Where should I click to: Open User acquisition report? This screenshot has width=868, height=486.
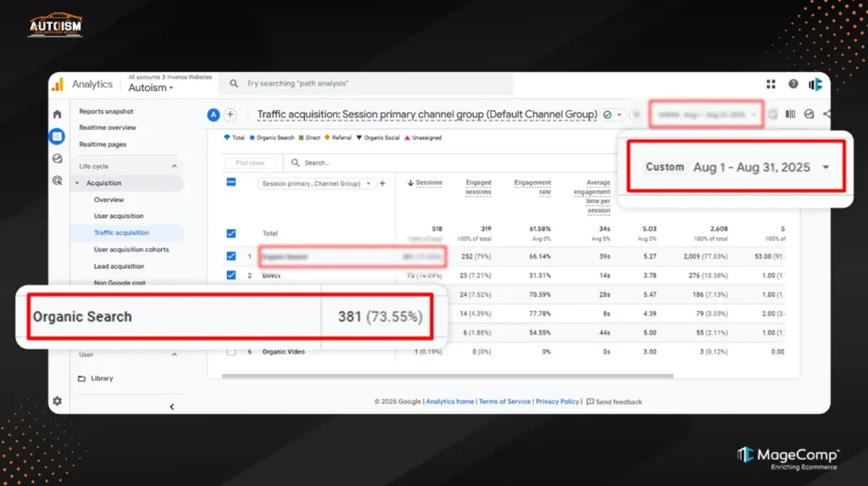tap(119, 216)
